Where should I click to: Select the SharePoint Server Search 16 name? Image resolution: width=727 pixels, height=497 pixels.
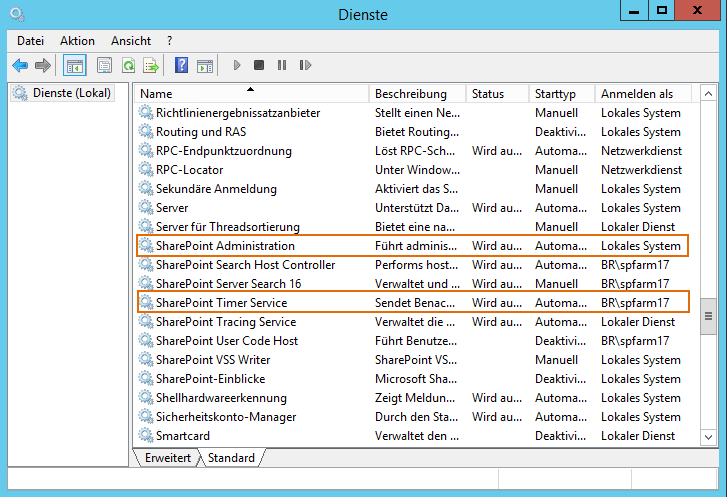pyautogui.click(x=229, y=284)
